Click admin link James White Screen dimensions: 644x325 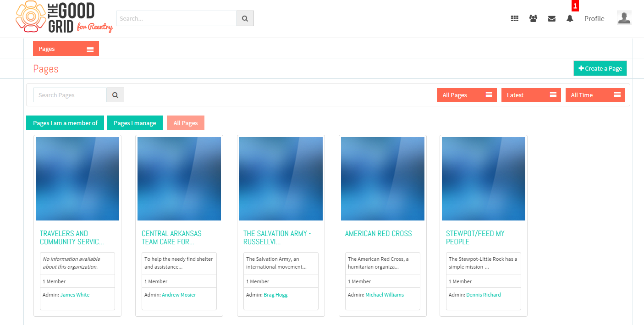click(75, 295)
